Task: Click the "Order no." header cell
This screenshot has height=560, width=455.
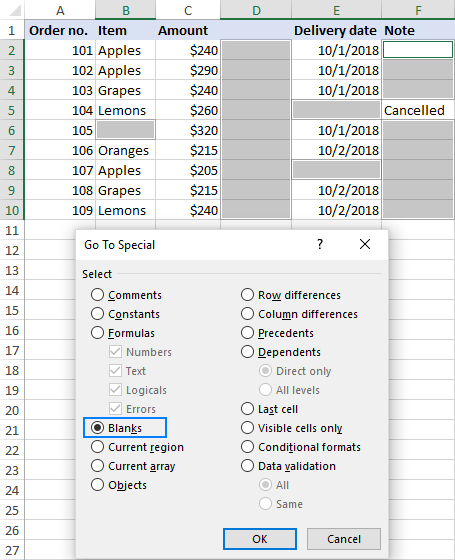Action: coord(60,30)
